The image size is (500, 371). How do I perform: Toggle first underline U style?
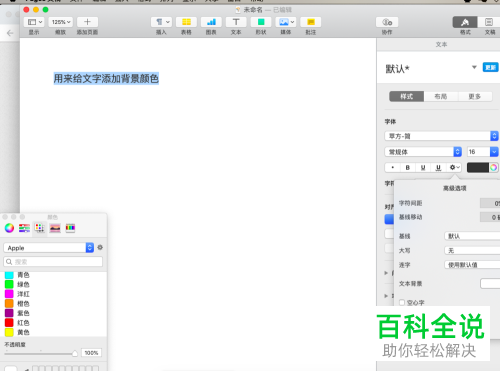pos(423,167)
